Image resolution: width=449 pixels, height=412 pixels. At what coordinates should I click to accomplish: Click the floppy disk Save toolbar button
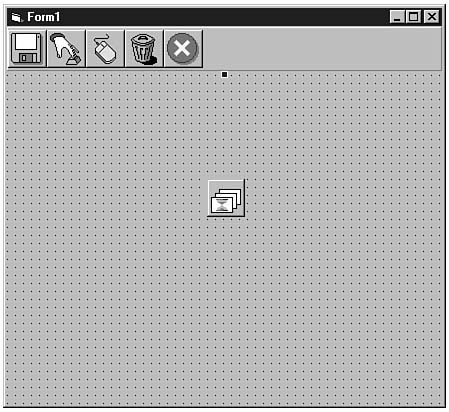coord(27,48)
